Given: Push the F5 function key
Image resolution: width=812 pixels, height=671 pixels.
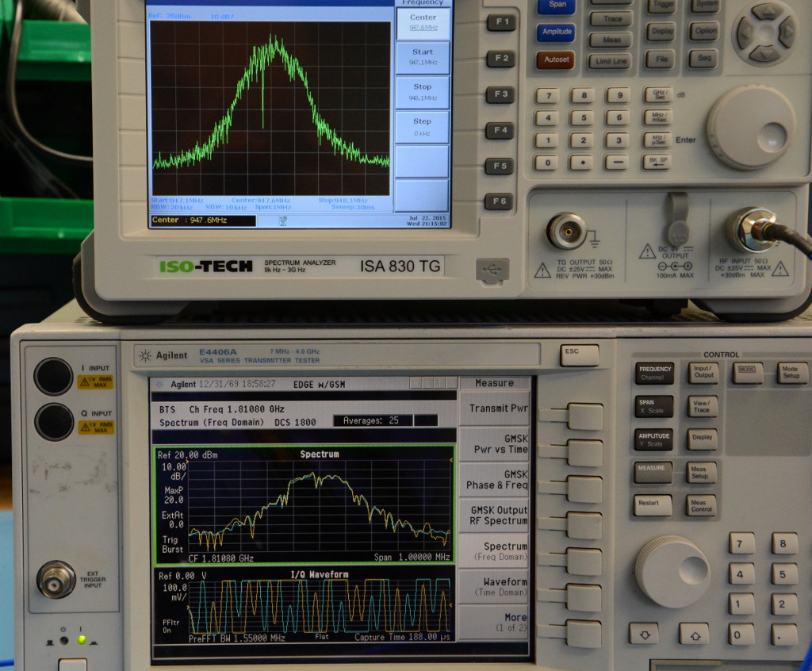Looking at the screenshot, I should (500, 167).
